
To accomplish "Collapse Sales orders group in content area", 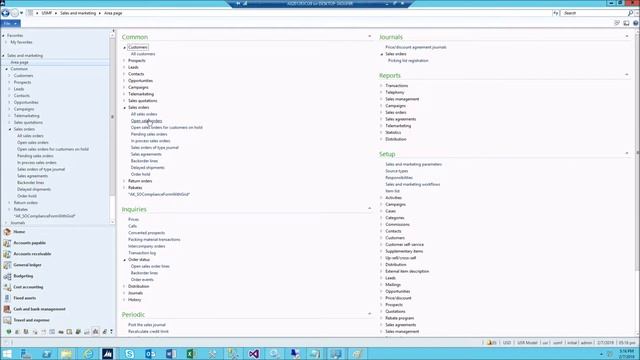I will [x=124, y=108].
